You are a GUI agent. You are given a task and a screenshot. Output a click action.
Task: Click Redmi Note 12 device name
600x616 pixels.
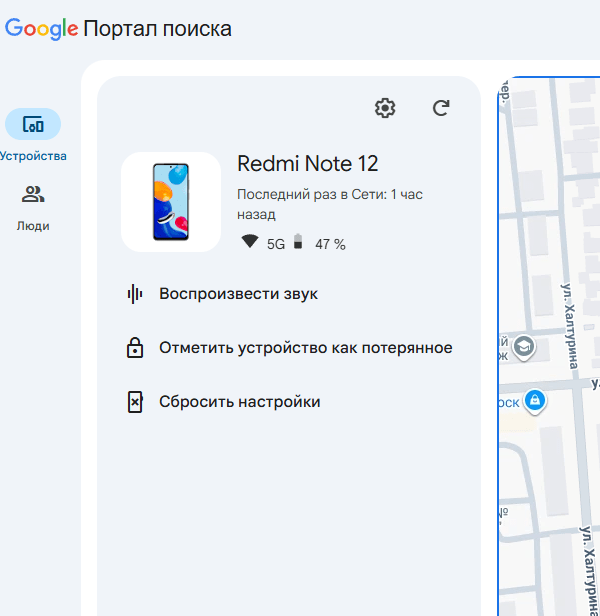[x=308, y=163]
